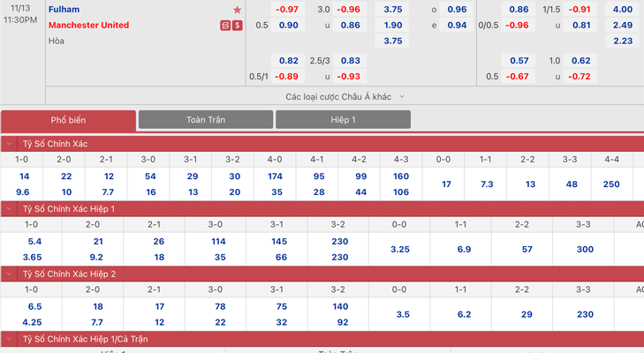Collapse the 'Tỷ Số Chính Xác Hiệp 2' section
Image resolution: width=644 pixels, height=353 pixels.
tap(9, 274)
